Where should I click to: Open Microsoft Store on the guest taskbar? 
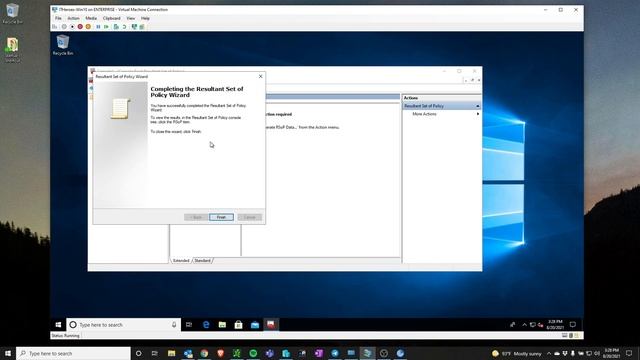pyautogui.click(x=239, y=325)
